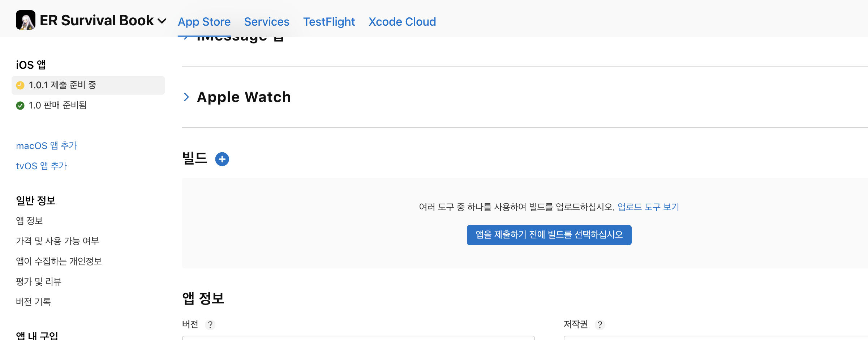Click the 일반 정보 sidebar heading

[36, 201]
